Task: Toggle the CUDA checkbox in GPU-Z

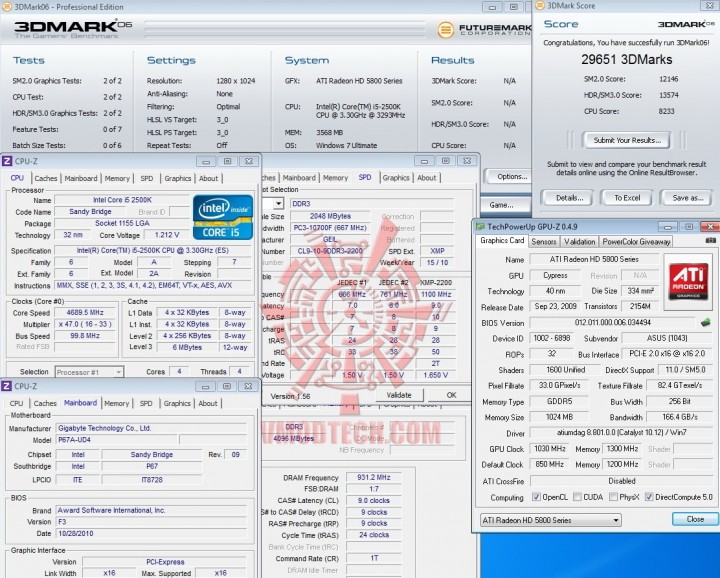Action: coord(577,497)
